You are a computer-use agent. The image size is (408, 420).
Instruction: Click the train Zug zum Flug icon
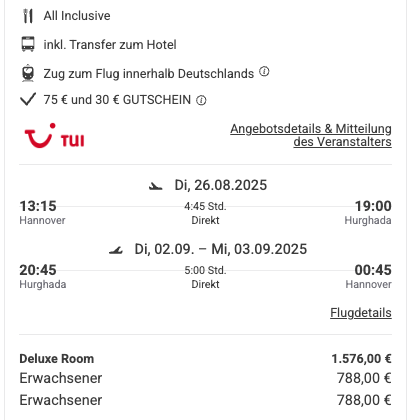tap(28, 73)
